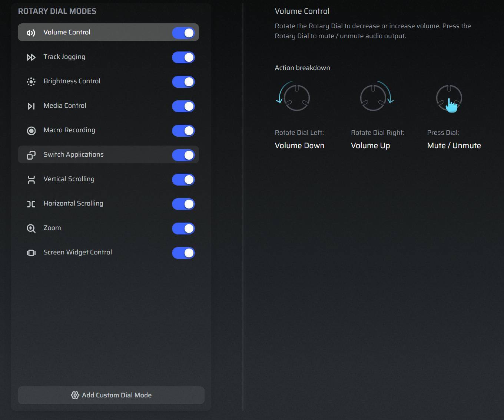Turn off the Track Jogging toggle
The image size is (504, 420).
coord(183,57)
